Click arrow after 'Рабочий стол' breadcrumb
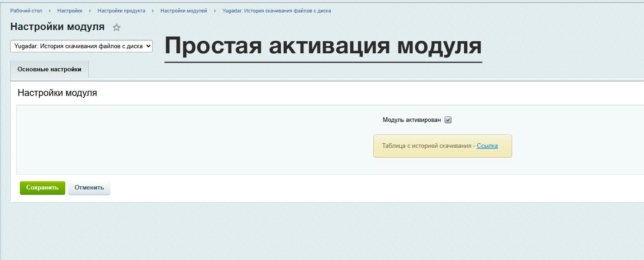Screen dimensions: 644x260 tap(50, 11)
